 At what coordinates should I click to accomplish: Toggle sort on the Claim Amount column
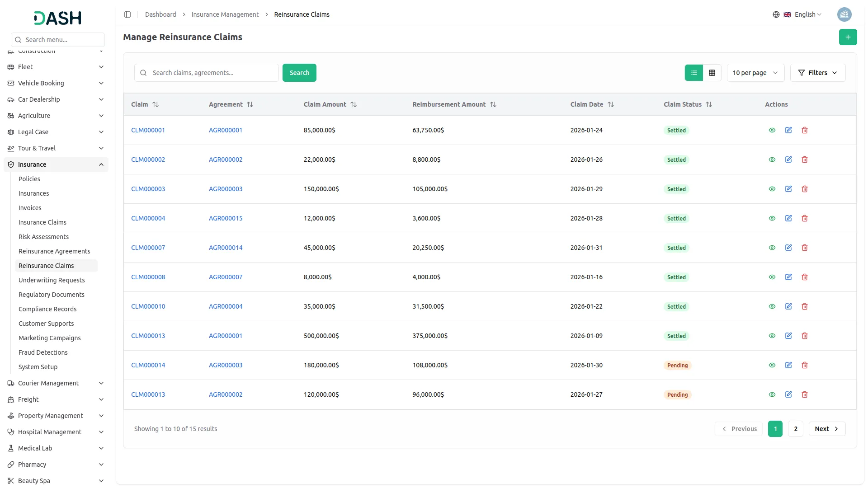354,104
